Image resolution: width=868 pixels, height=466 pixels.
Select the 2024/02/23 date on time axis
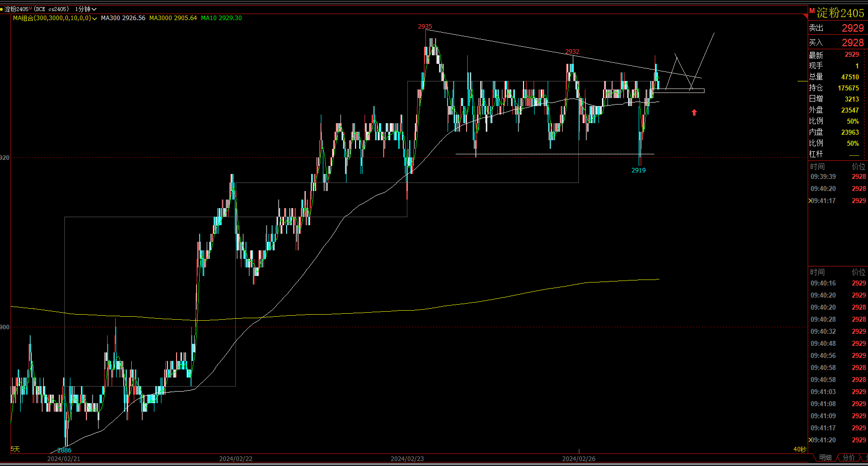pyautogui.click(x=407, y=458)
